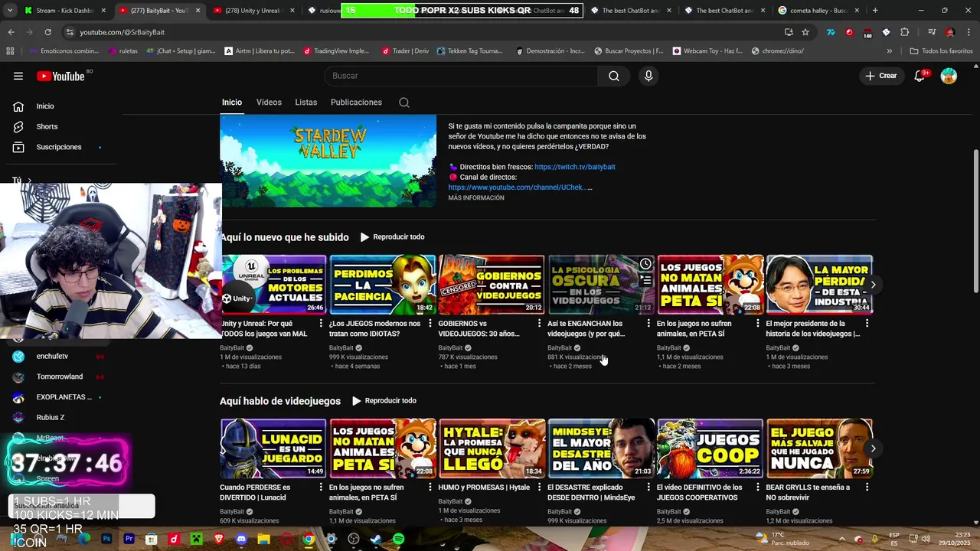This screenshot has width=980, height=551.
Task: Open the Chrome extensions puzzle icon
Action: (905, 32)
